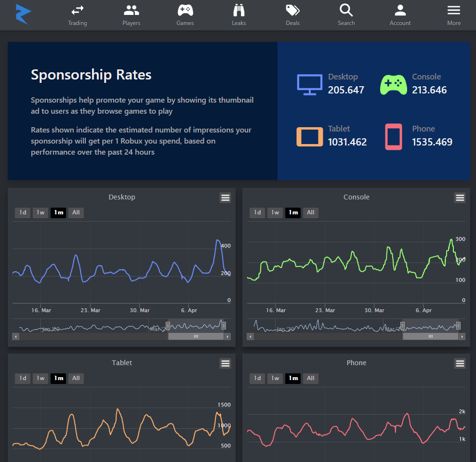This screenshot has width=476, height=462.
Task: Click Console navigator left scroll arrow
Action: click(x=251, y=337)
